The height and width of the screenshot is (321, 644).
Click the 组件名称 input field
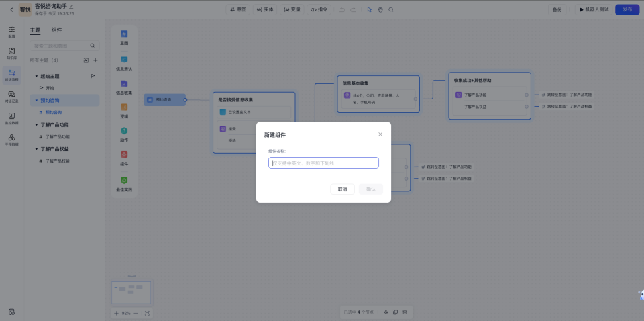tap(323, 163)
